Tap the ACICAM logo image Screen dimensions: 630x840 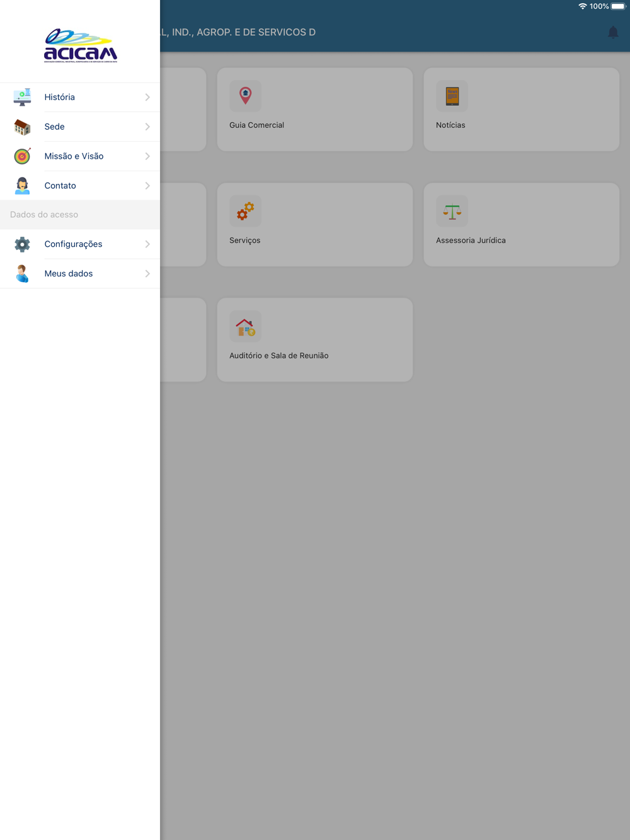coord(81,45)
